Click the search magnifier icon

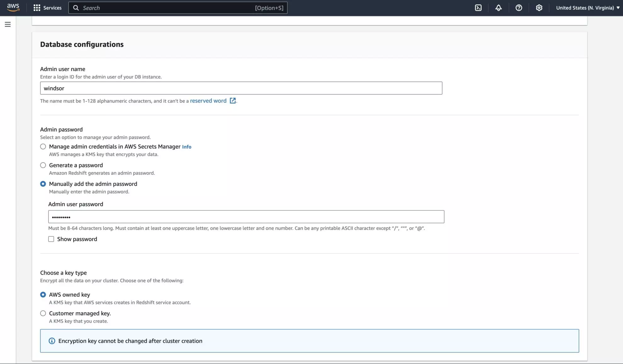76,8
